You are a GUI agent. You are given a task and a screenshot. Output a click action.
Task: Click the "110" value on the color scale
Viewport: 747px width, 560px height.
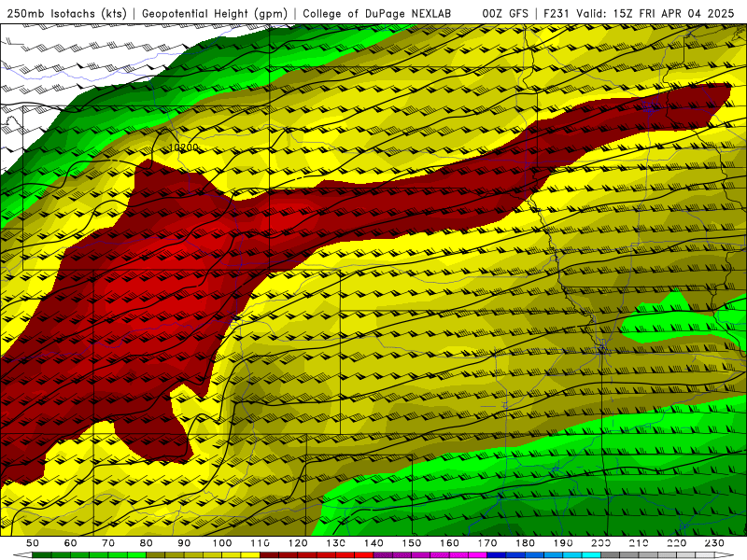point(261,543)
